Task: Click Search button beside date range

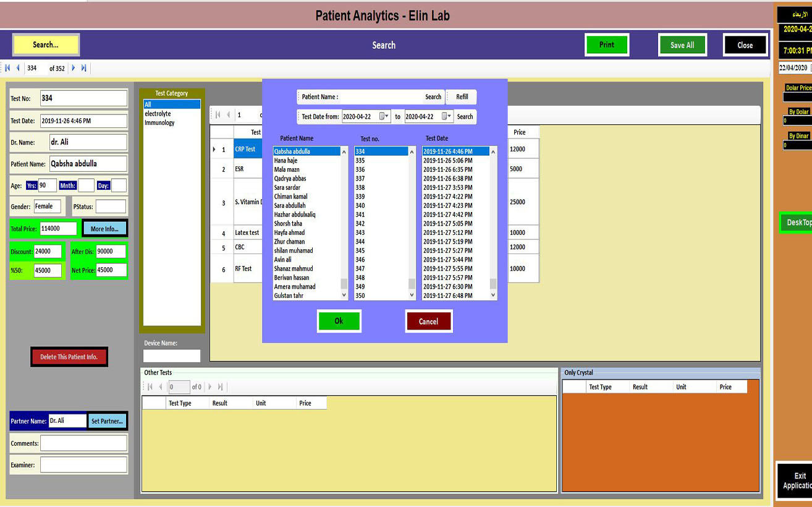Action: click(465, 116)
